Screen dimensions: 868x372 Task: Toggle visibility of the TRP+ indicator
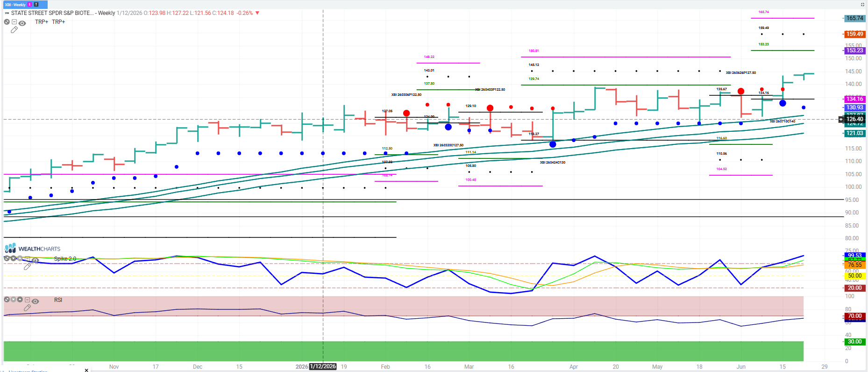click(x=22, y=23)
